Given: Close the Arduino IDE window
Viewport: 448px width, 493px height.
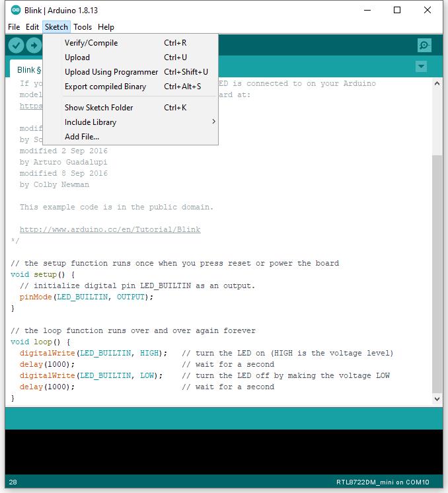Looking at the screenshot, I should point(428,10).
